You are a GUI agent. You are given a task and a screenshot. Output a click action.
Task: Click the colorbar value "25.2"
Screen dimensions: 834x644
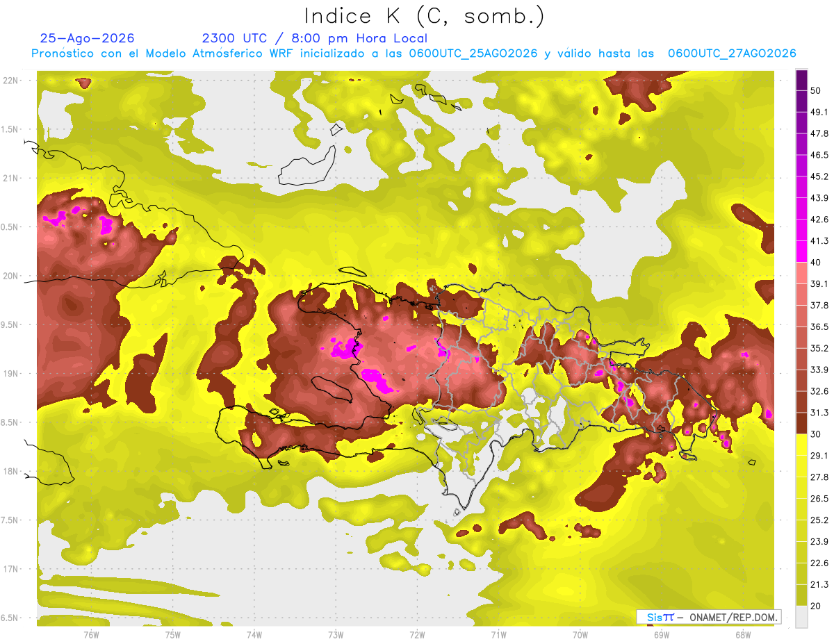tap(819, 520)
